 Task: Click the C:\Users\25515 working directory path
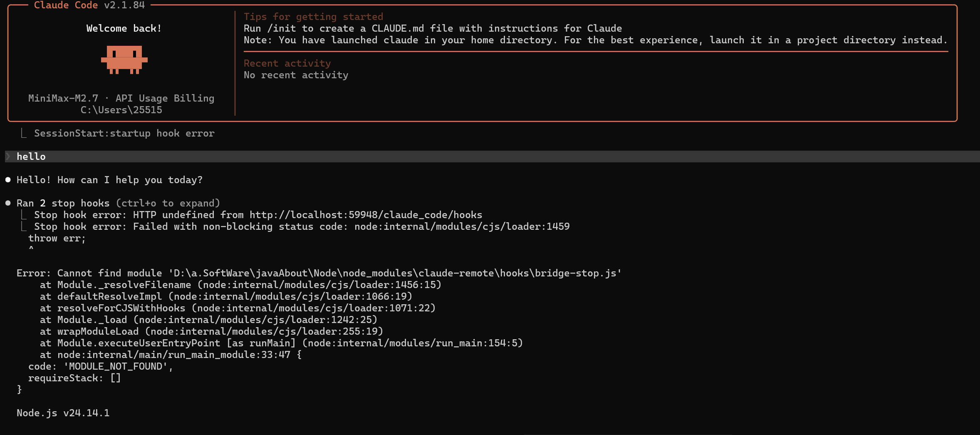click(x=121, y=110)
